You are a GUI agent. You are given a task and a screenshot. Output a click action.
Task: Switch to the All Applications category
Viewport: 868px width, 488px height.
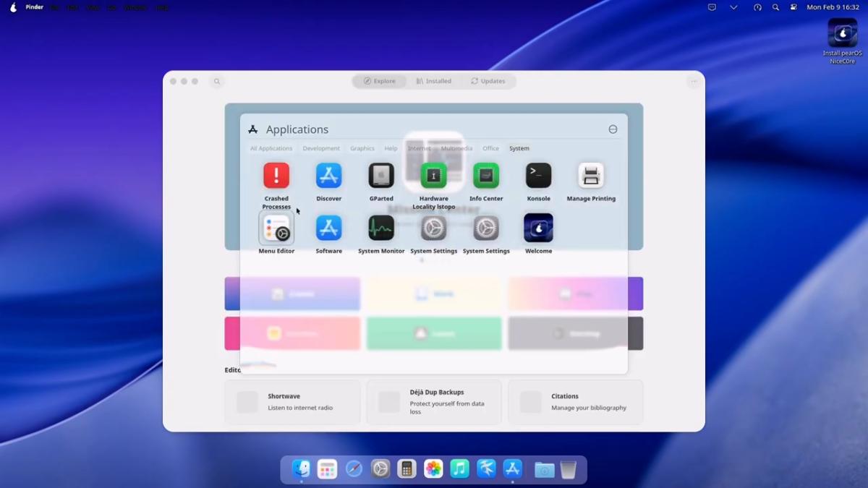[x=271, y=148]
